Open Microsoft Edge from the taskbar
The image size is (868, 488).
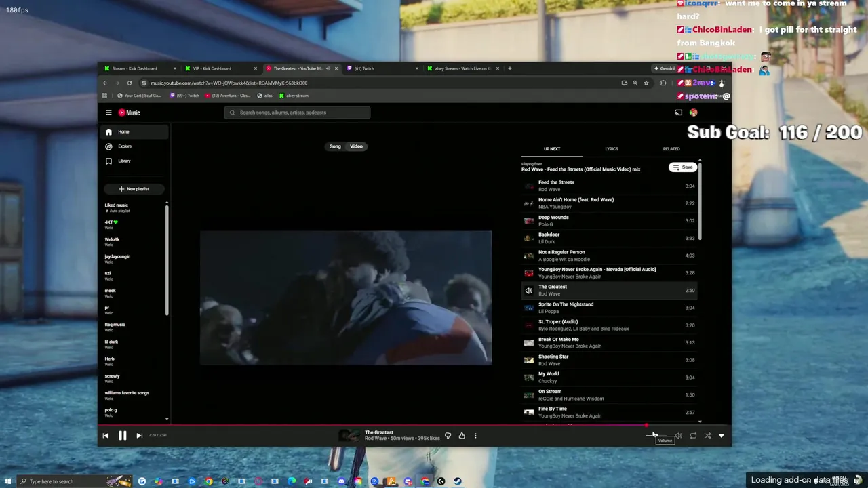pyautogui.click(x=292, y=481)
